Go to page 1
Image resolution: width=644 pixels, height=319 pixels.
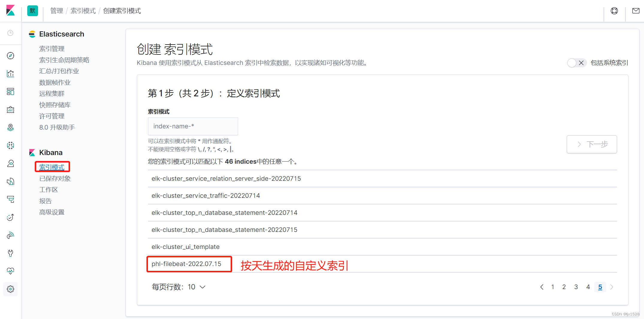553,287
